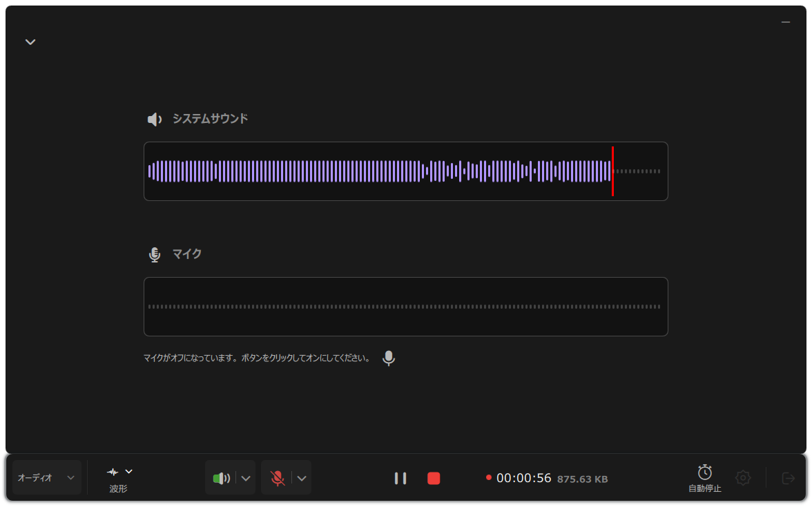The image size is (812, 507).
Task: Click the red playhead on system waveform
Action: click(612, 171)
